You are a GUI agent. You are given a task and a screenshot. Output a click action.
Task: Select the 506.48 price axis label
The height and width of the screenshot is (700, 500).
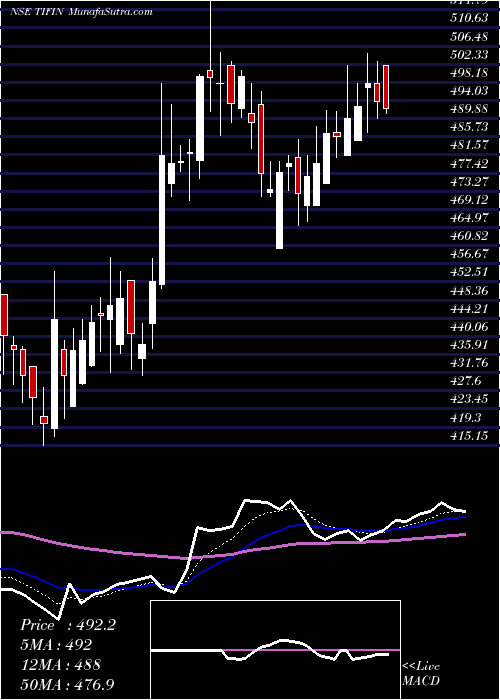469,36
